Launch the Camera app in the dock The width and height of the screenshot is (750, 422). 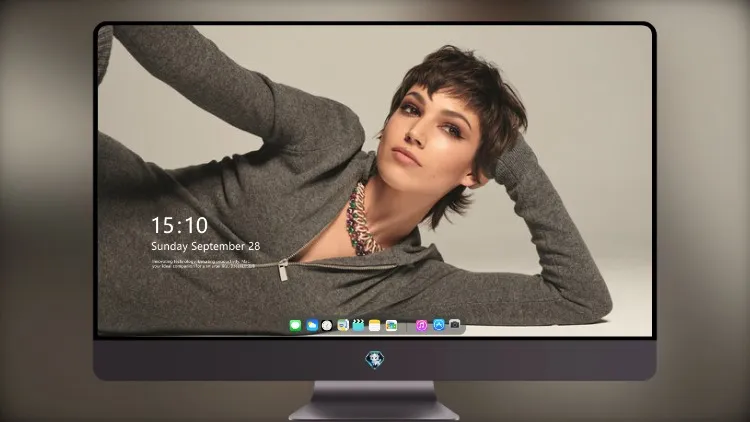pyautogui.click(x=455, y=324)
